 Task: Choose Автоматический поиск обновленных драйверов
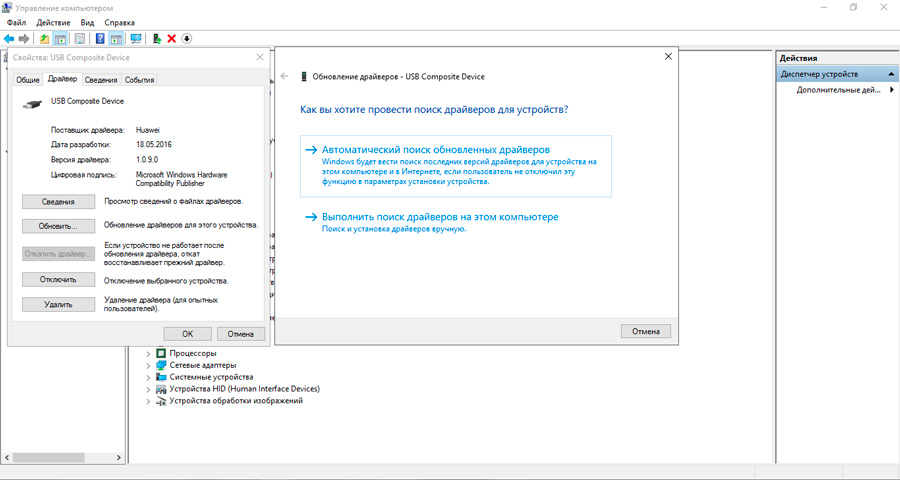pyautogui.click(x=436, y=149)
